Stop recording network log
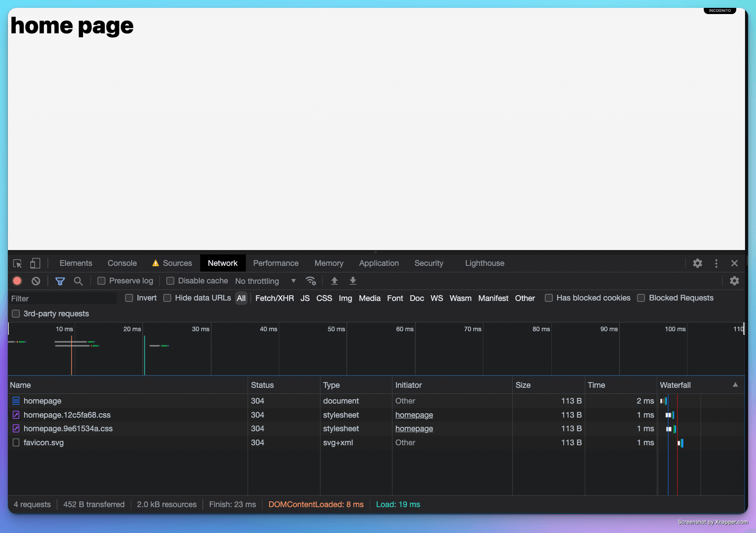 click(x=17, y=281)
